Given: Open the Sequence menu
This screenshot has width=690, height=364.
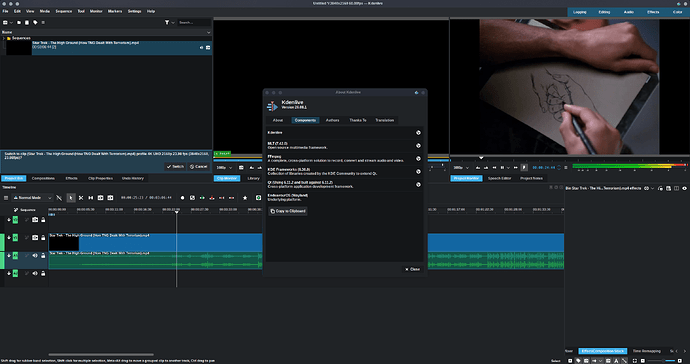Looking at the screenshot, I should pyautogui.click(x=63, y=11).
